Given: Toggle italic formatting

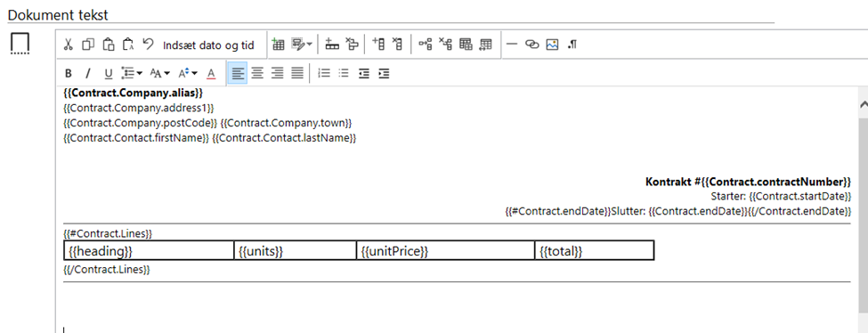Looking at the screenshot, I should click(87, 73).
